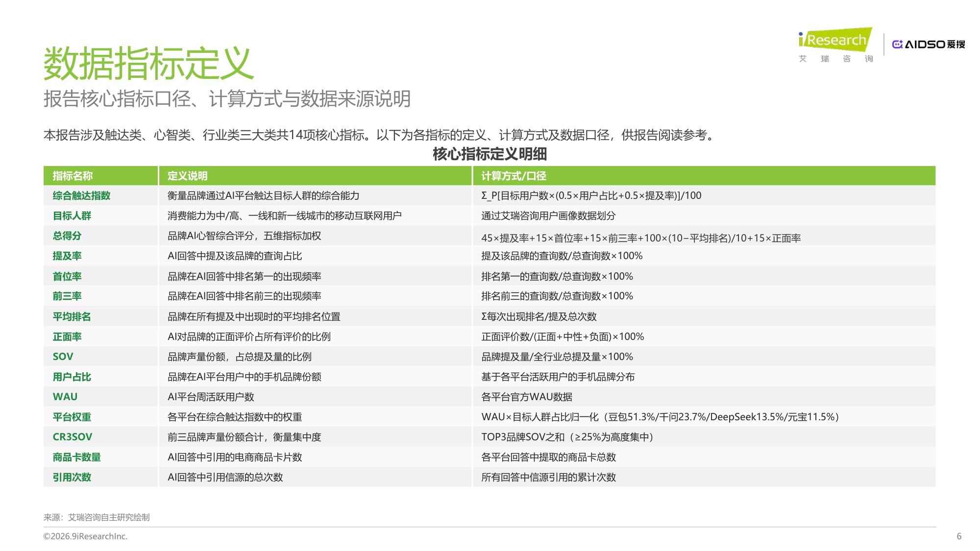Image resolution: width=980 pixels, height=551 pixels.
Task: Click definition AI平台周活跃用户数
Action: tap(211, 397)
